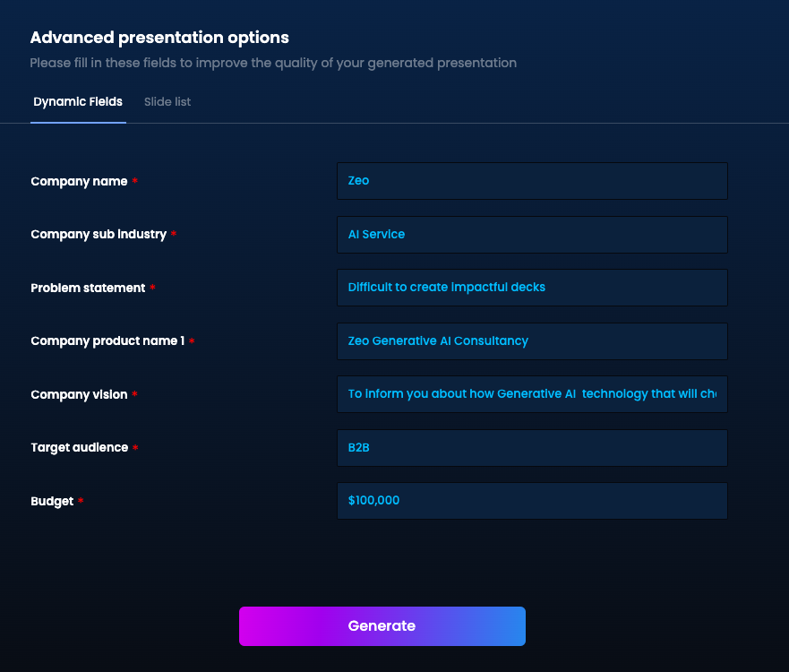Click into the Problem statement input field
Screen dimensions: 789x672
coord(532,288)
